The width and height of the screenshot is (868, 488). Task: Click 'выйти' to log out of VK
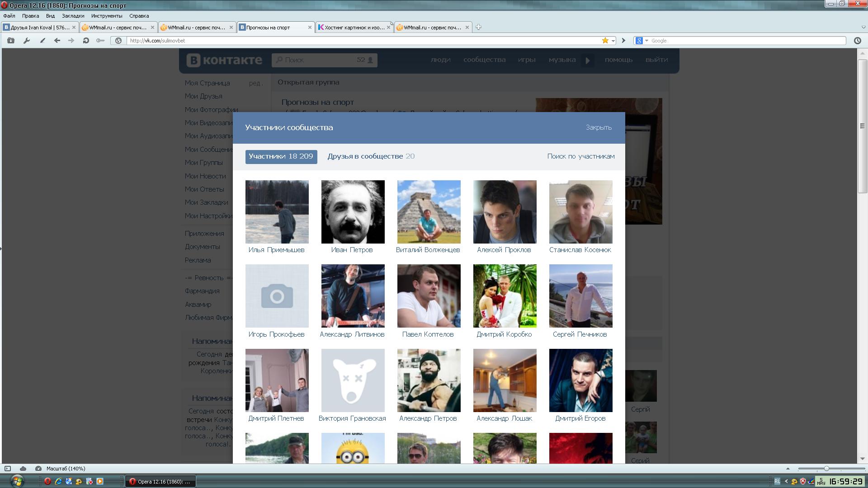(656, 60)
